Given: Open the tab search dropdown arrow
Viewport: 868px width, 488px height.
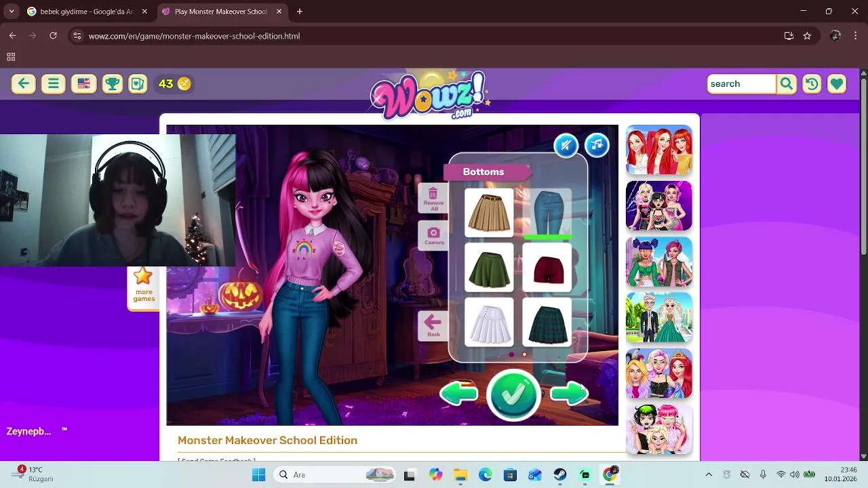Looking at the screenshot, I should 12,12.
